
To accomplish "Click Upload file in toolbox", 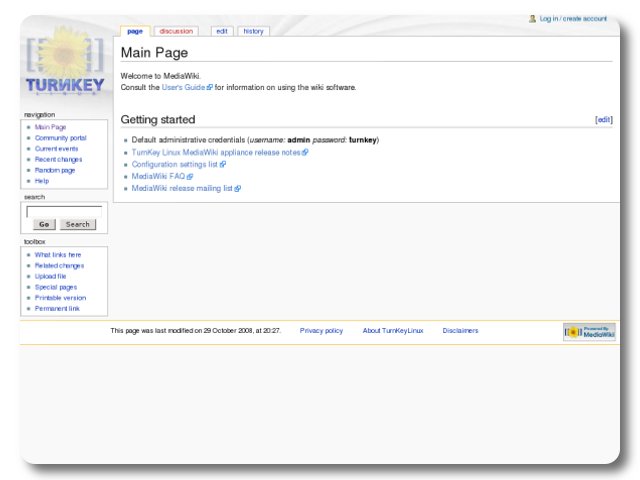I will click(x=51, y=276).
